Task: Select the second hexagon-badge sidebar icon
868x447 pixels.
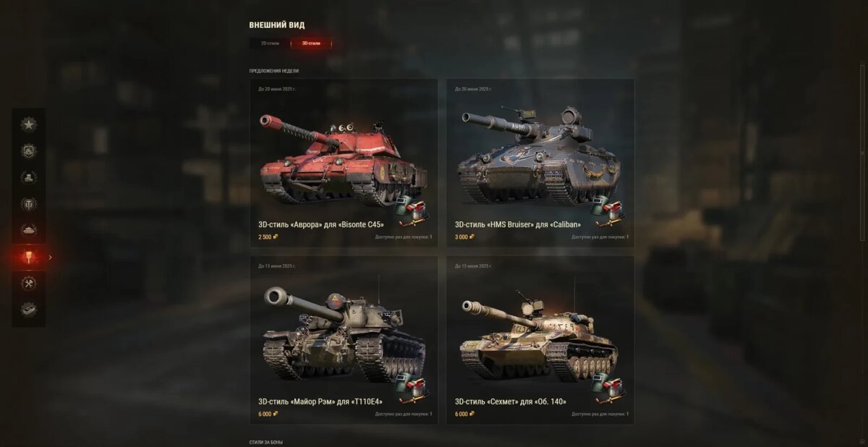Action: click(x=28, y=151)
